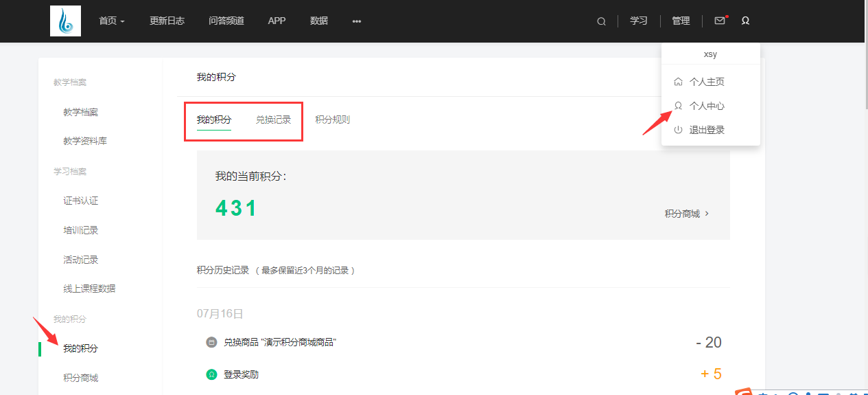This screenshot has width=868, height=395.
Task: Click the home icon beside 个人主页
Action: tap(678, 82)
